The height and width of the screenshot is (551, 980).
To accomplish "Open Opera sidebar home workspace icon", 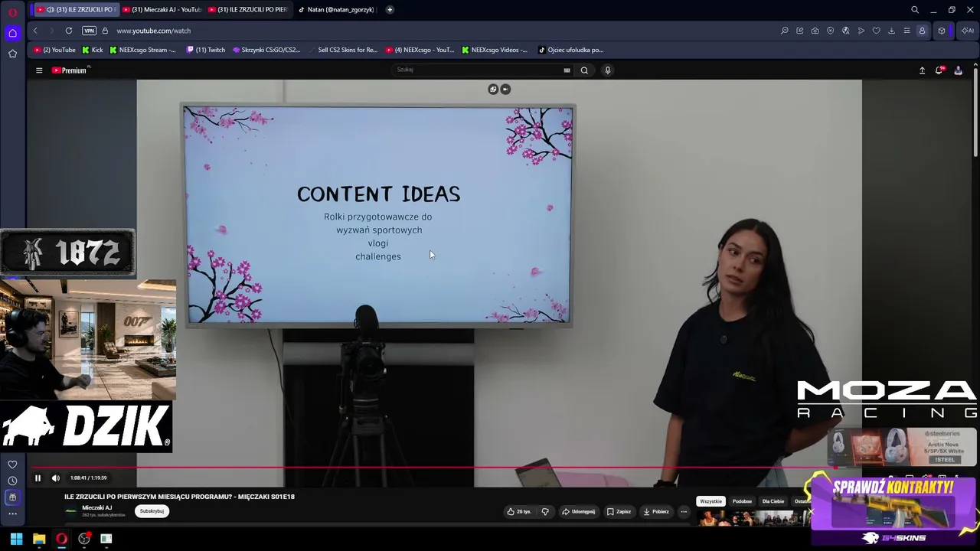I will coord(12,33).
